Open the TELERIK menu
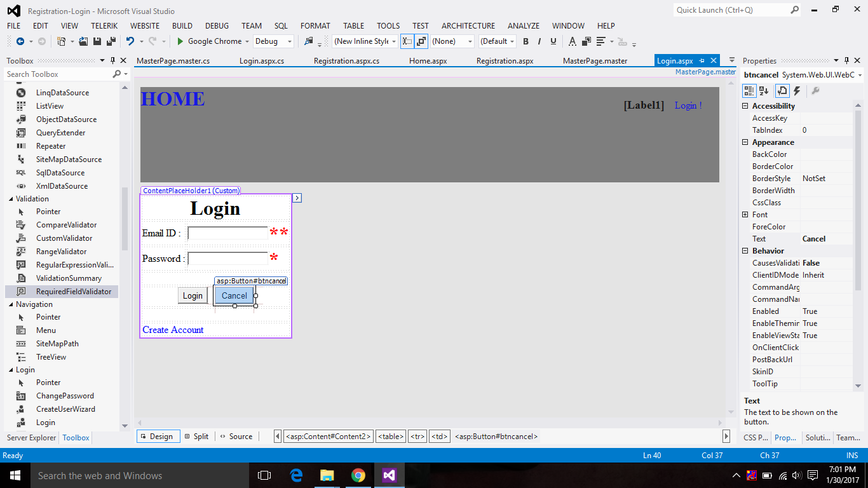868x488 pixels. tap(104, 26)
